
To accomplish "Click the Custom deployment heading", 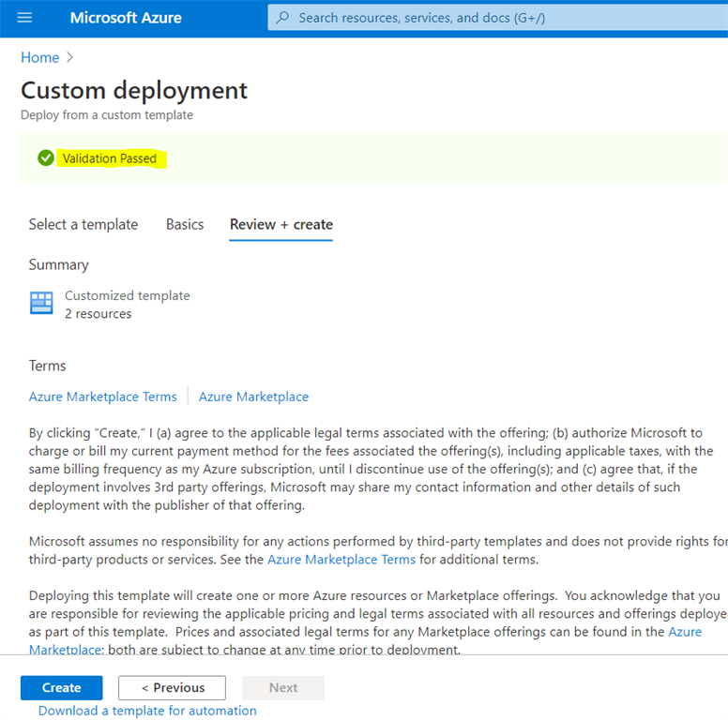I will (x=134, y=90).
